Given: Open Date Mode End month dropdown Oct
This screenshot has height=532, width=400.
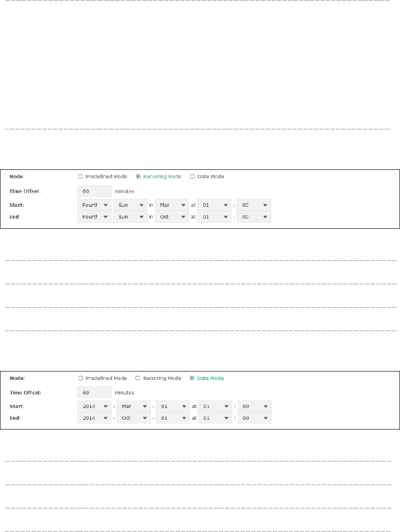Looking at the screenshot, I should point(134,418).
